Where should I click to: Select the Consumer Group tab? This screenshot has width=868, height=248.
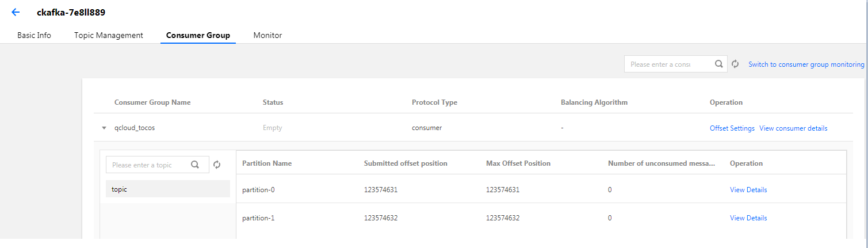[198, 35]
